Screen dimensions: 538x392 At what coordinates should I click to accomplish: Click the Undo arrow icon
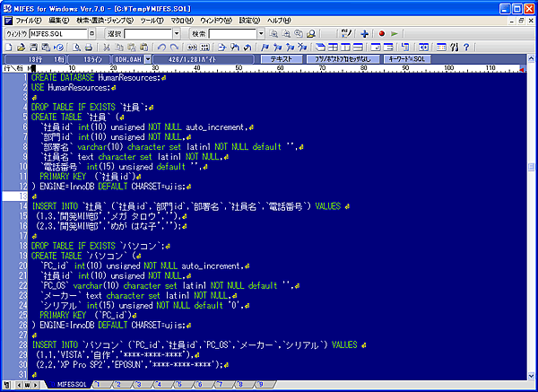pyautogui.click(x=162, y=47)
